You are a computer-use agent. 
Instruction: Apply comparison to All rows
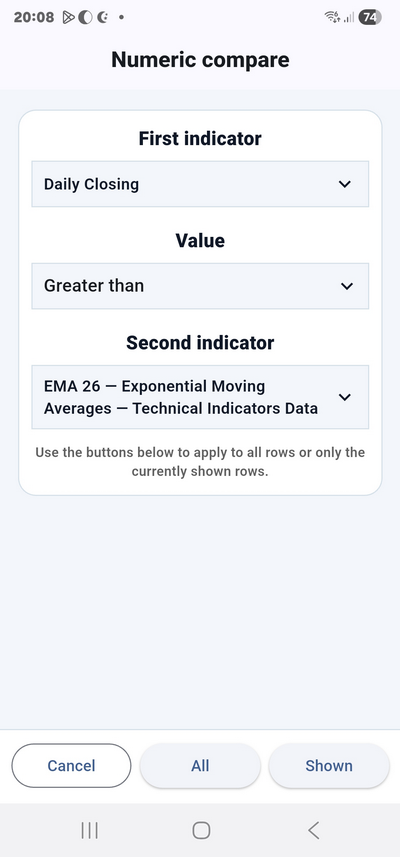pos(200,766)
